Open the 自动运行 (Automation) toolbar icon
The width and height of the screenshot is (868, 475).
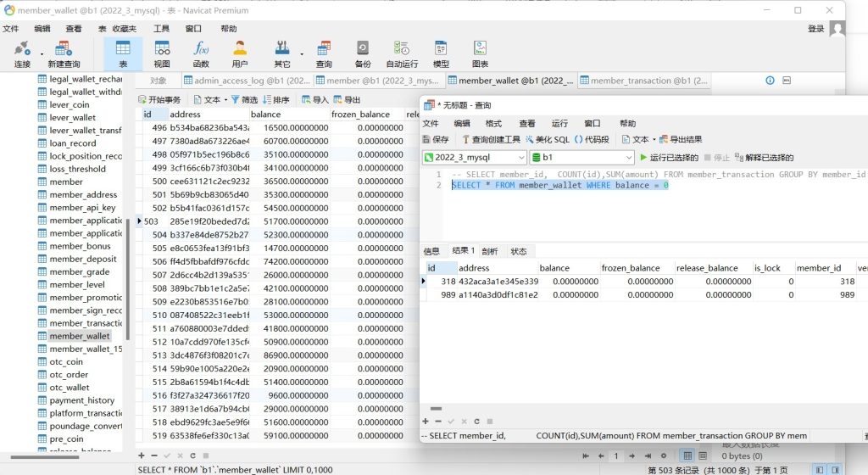click(402, 53)
